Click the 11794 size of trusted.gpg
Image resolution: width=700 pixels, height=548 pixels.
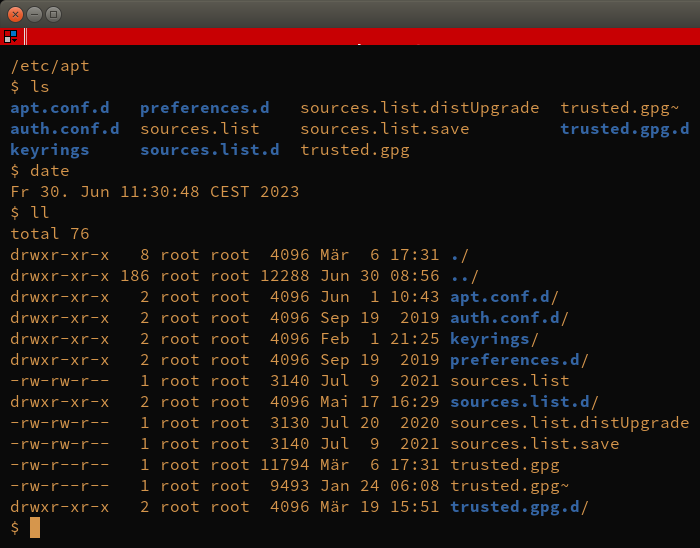[284, 465]
